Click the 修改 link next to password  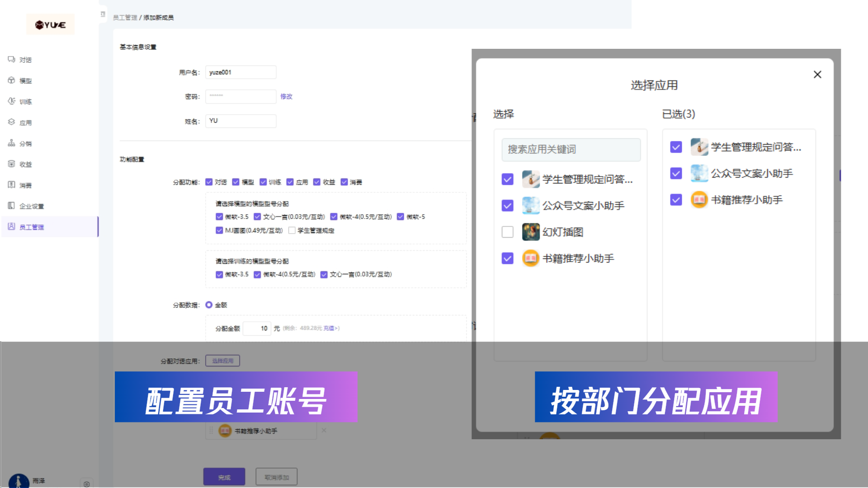click(286, 96)
